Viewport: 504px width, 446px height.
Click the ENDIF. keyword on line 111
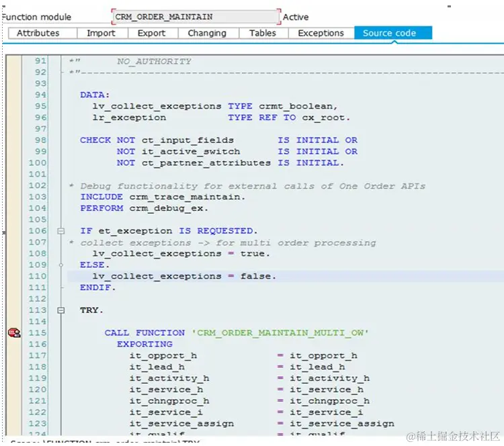[97, 287]
